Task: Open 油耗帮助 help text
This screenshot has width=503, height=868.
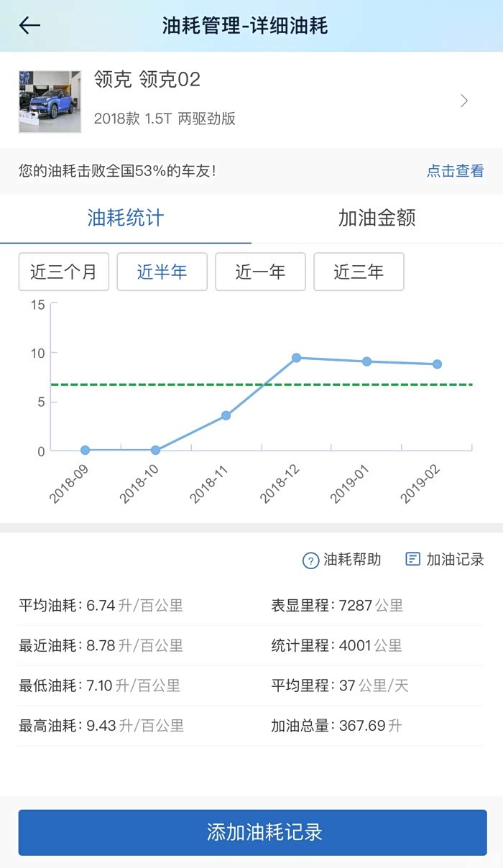Action: click(x=352, y=560)
